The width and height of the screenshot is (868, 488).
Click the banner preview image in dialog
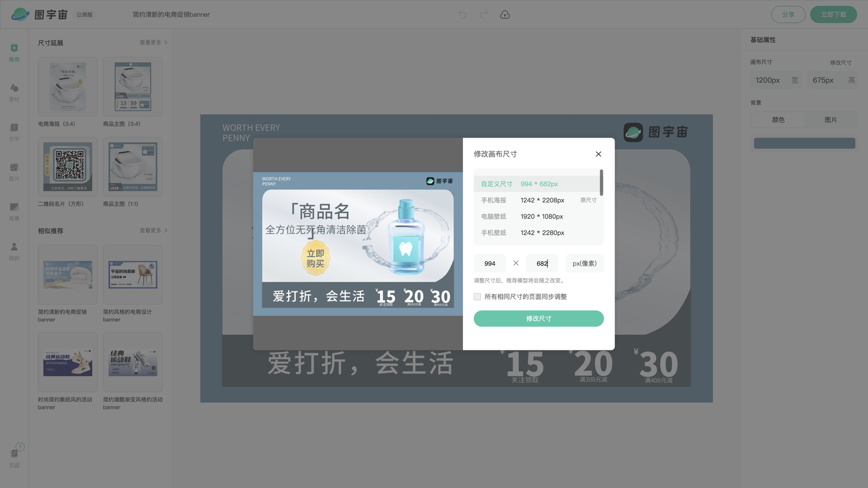[358, 244]
